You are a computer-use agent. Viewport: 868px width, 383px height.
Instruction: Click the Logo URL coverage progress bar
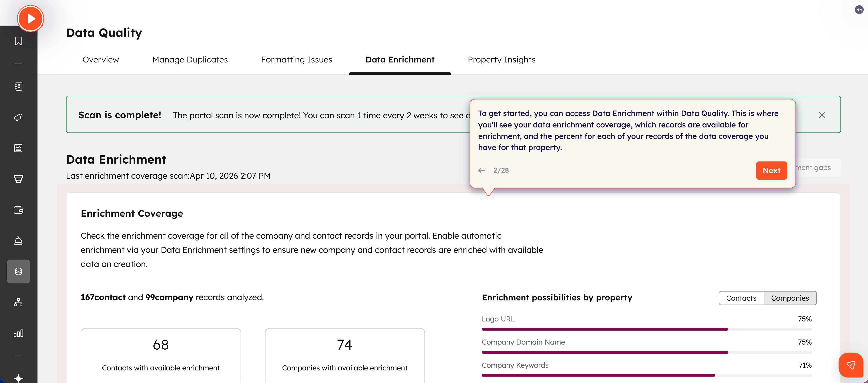(x=647, y=329)
